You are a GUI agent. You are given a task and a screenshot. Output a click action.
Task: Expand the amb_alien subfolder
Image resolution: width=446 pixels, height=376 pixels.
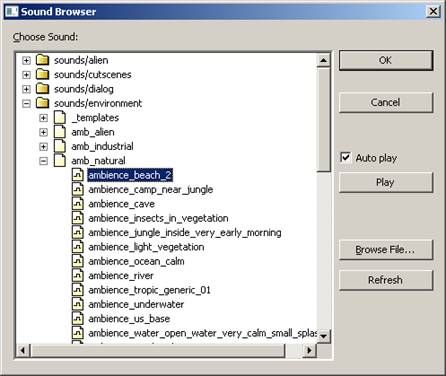pyautogui.click(x=43, y=132)
